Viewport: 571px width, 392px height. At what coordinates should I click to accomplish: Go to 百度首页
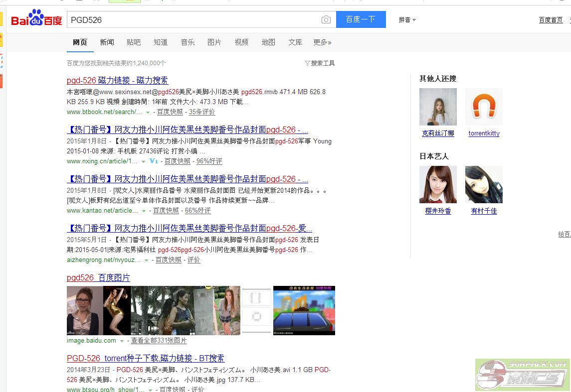[x=551, y=20]
